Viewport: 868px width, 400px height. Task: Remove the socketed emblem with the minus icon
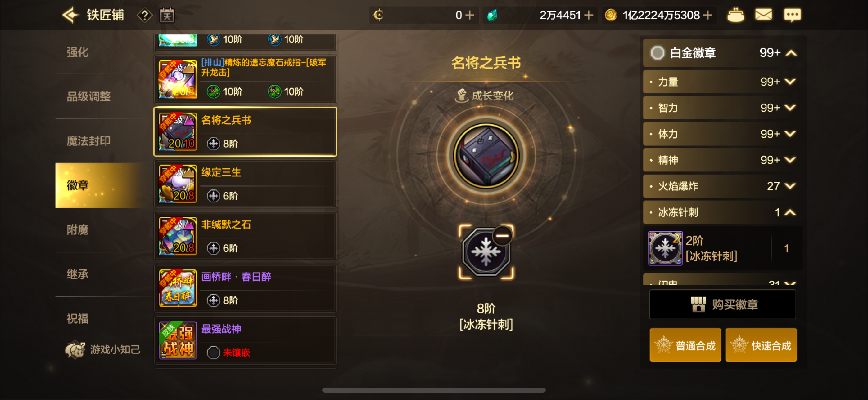click(502, 236)
